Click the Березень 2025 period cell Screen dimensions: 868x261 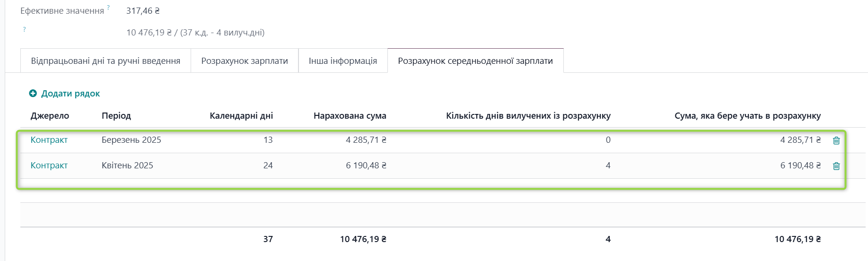(x=132, y=140)
